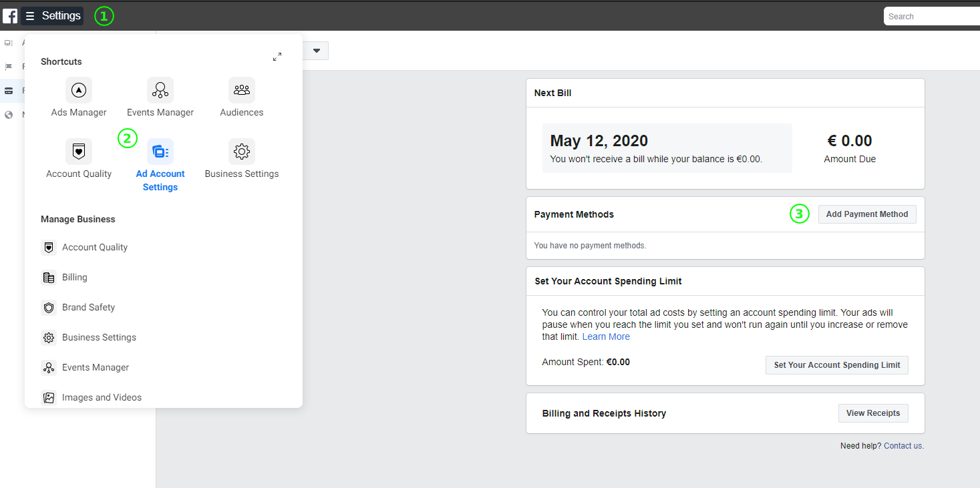
Task: Click the Search input field
Action: pos(934,15)
